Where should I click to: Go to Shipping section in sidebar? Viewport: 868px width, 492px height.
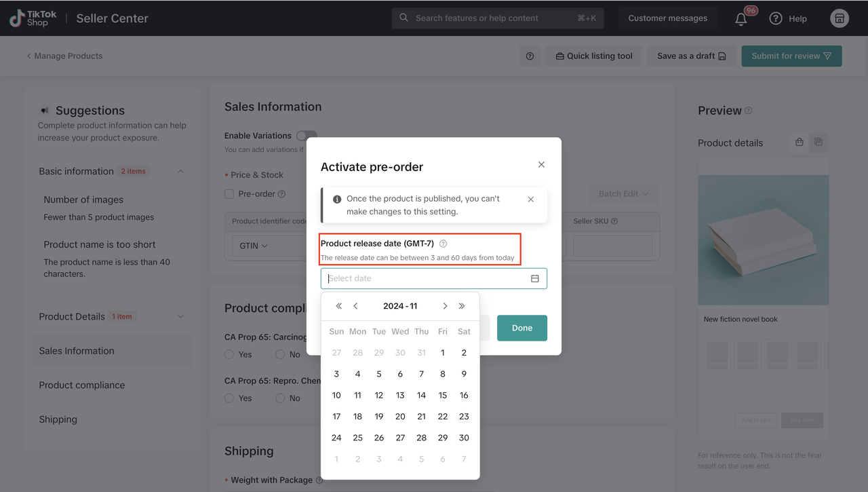[x=58, y=419]
